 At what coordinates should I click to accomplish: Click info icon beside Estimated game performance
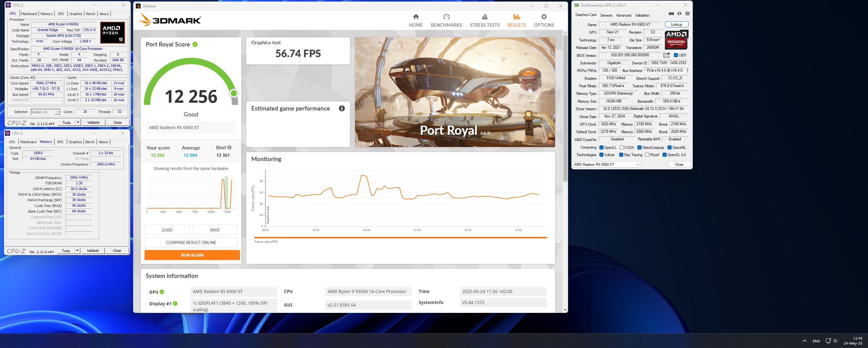342,108
